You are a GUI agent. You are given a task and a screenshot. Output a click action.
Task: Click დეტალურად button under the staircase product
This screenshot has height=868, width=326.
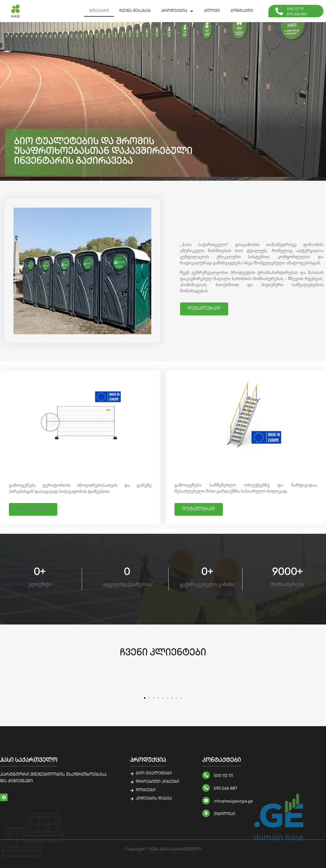coord(198,509)
